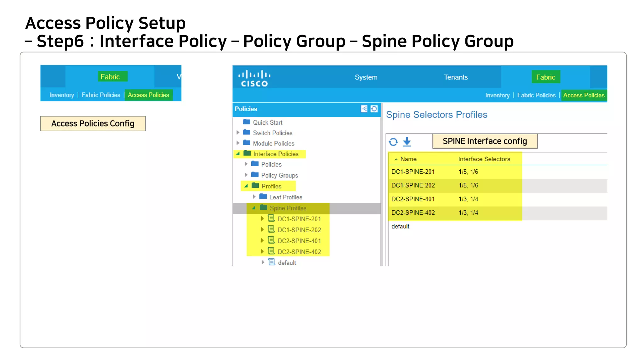The width and height of the screenshot is (644, 362).
Task: Click the Quick Start folder icon
Action: tap(247, 122)
